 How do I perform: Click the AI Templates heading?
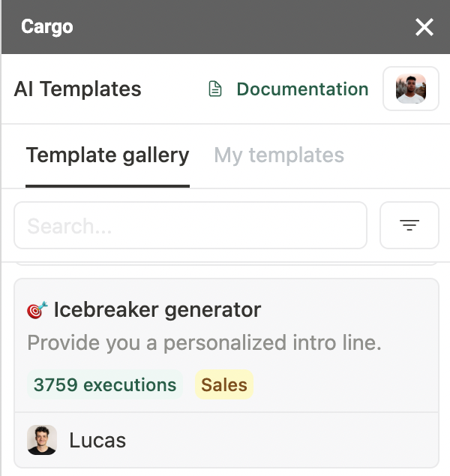[77, 89]
